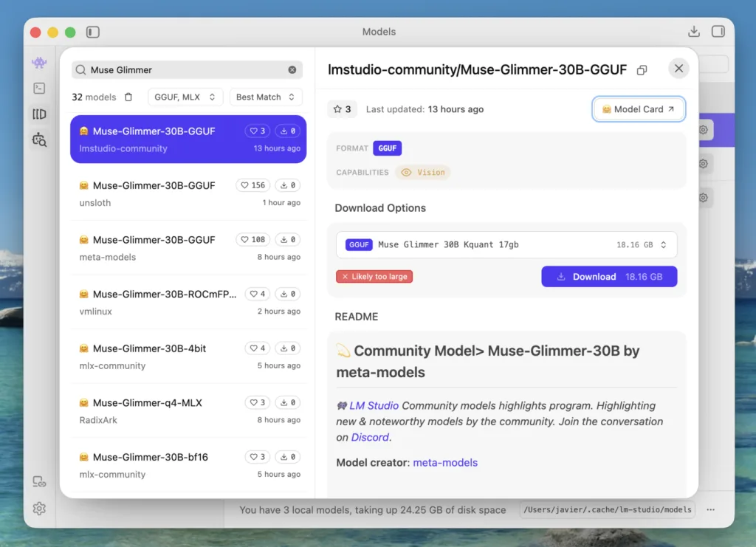Clear the Muse Glimmer search text
756x547 pixels.
pos(292,70)
